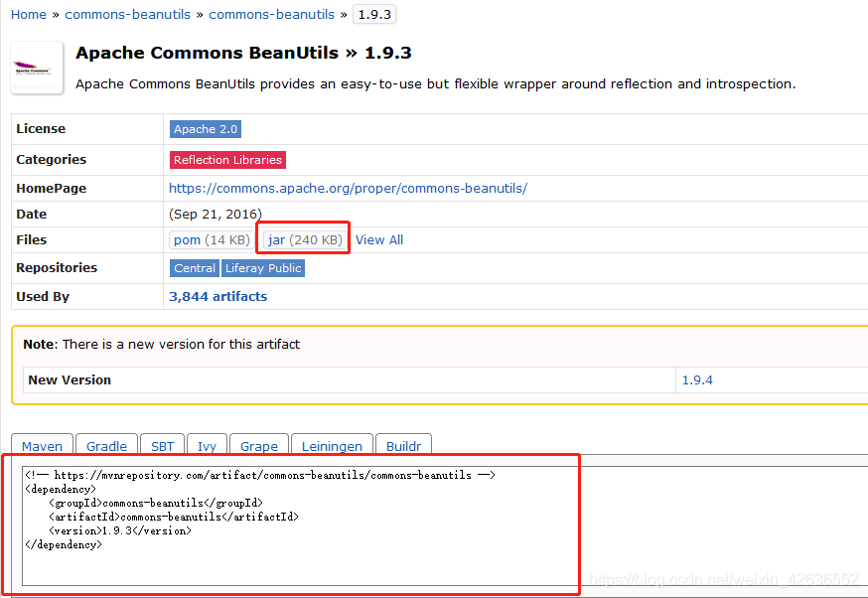This screenshot has width=868, height=598.
Task: Download the pom (14 KB) file
Action: (x=212, y=239)
